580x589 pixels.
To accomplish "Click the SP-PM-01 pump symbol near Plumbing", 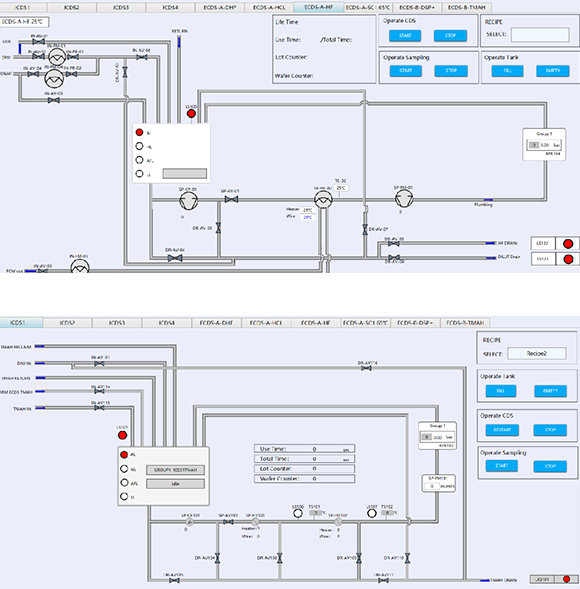I will (x=404, y=198).
